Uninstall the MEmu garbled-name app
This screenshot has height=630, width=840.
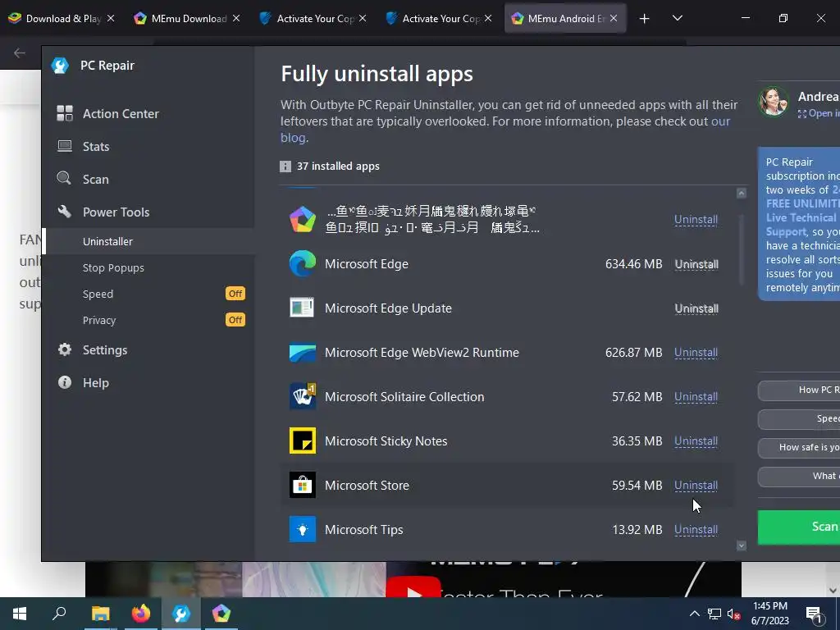click(x=696, y=220)
